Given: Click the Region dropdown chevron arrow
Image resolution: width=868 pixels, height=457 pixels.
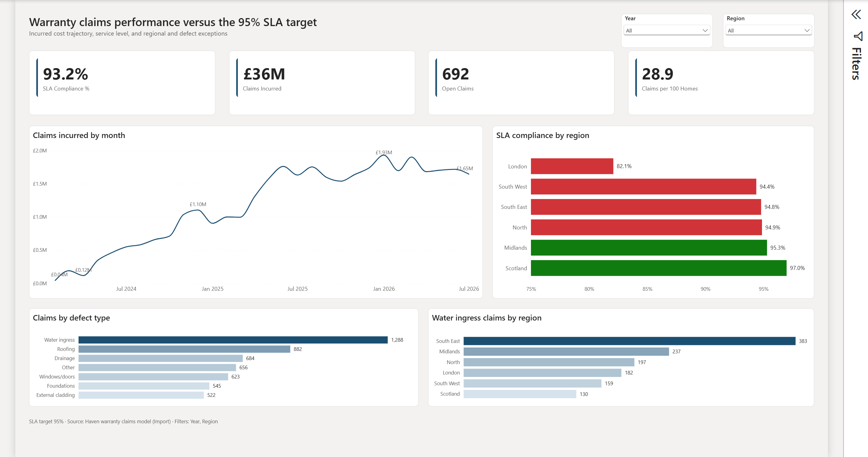Looking at the screenshot, I should [x=807, y=30].
